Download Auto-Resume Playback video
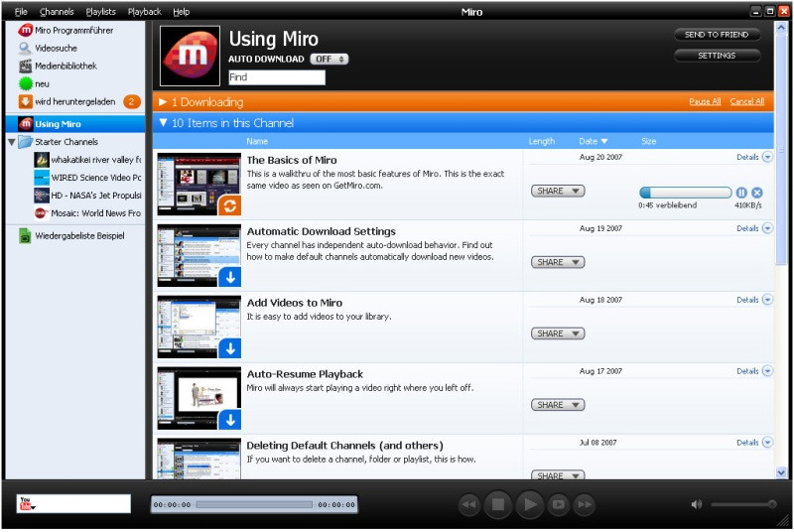Image resolution: width=794 pixels, height=532 pixels. 230,420
